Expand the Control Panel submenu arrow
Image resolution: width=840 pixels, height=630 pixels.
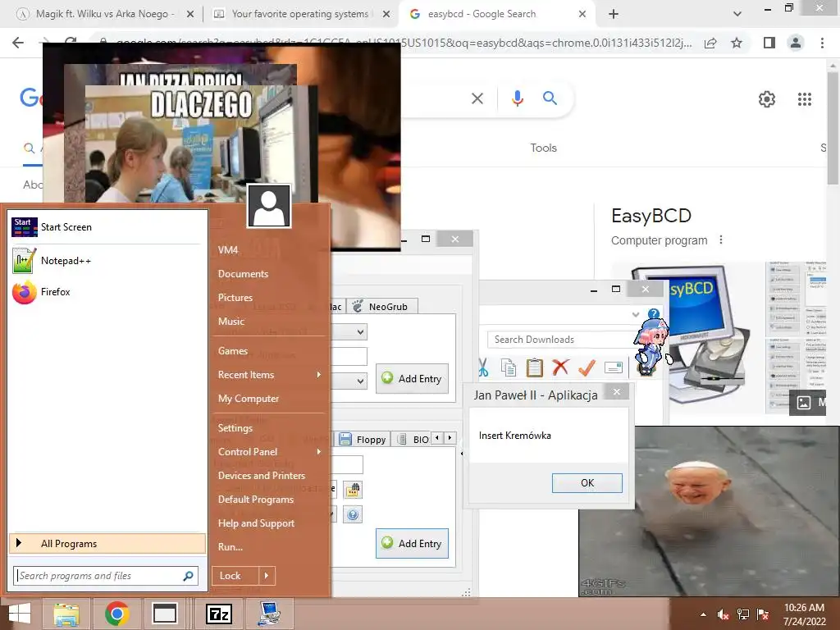coord(319,452)
